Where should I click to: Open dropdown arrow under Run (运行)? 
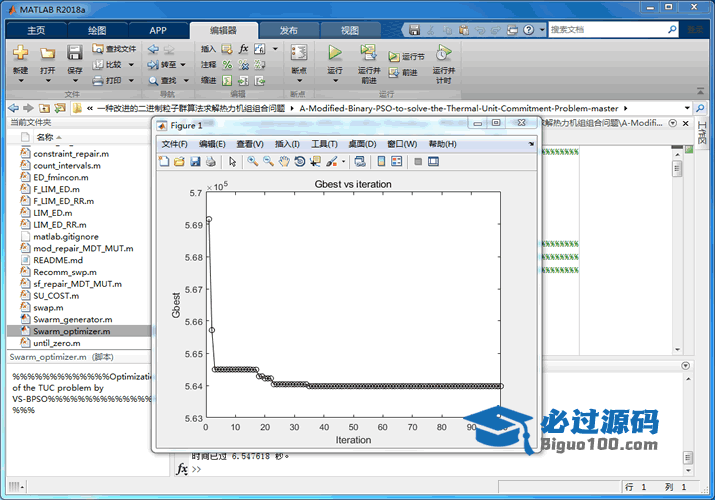click(x=335, y=81)
